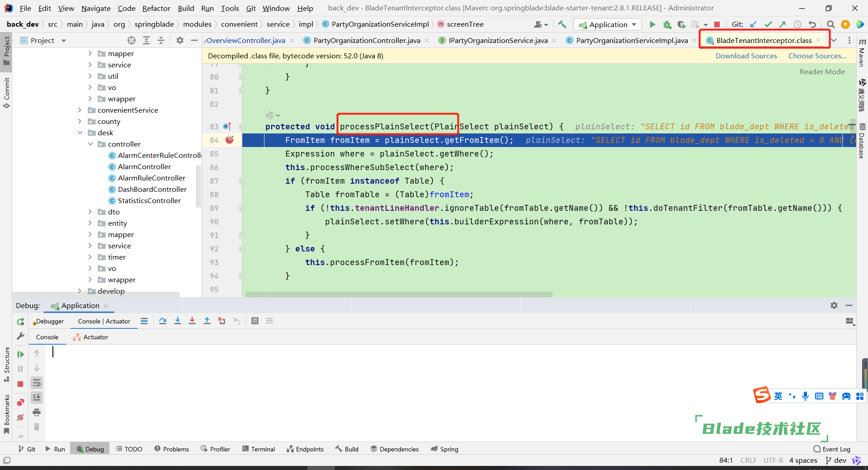The height and width of the screenshot is (470, 868).
Task: View breakpoints icon in Debug panel
Action: [x=20, y=403]
